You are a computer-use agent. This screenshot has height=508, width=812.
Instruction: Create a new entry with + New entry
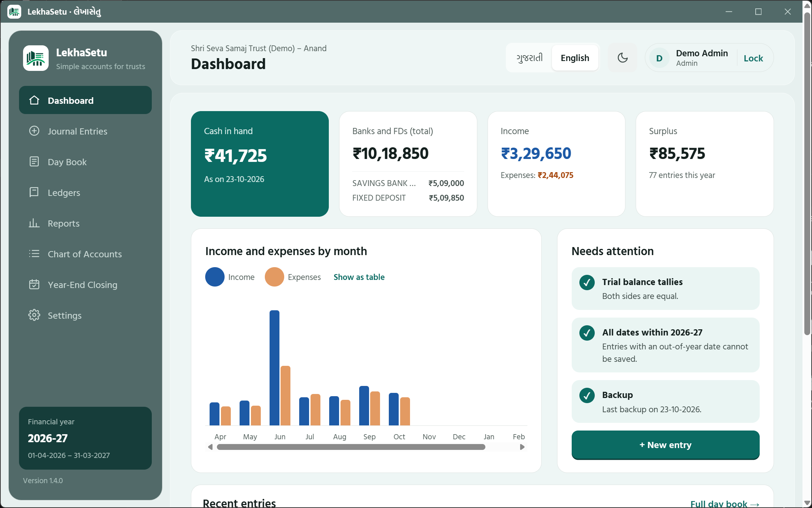665,445
